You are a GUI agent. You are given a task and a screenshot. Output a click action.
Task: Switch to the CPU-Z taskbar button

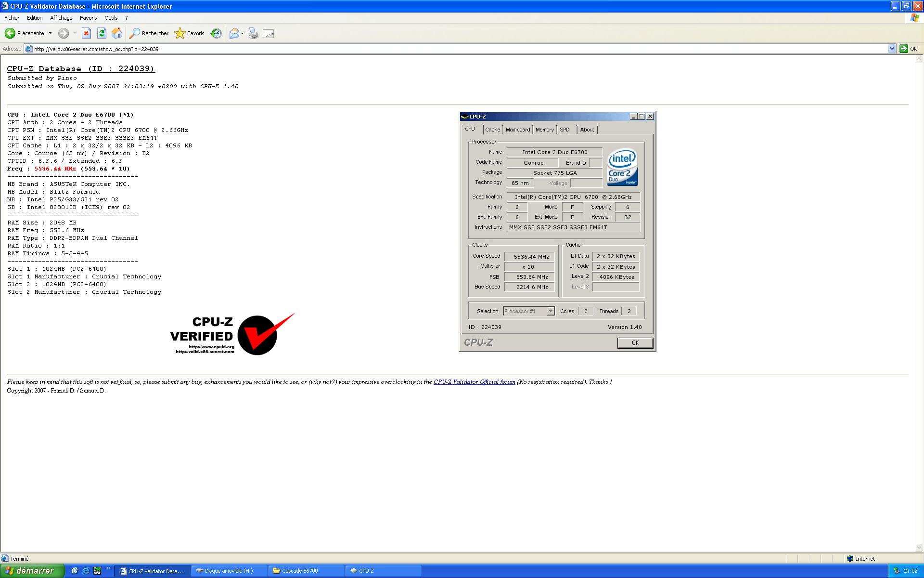(x=383, y=571)
